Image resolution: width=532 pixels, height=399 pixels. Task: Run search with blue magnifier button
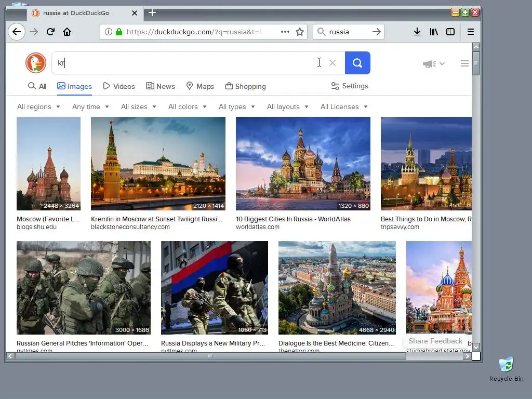tap(357, 63)
